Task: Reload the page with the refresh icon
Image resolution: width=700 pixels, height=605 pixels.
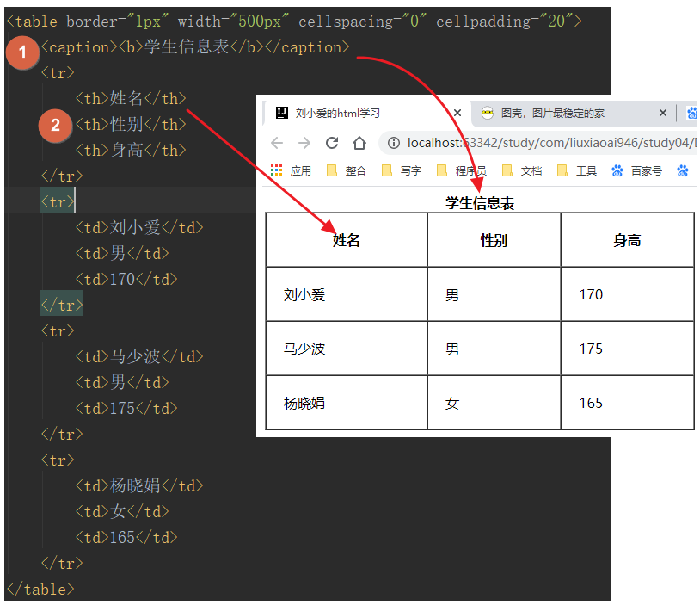Action: [332, 143]
